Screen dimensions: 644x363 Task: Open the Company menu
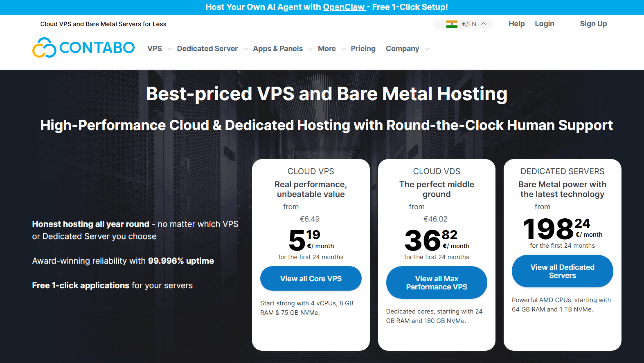(x=403, y=49)
